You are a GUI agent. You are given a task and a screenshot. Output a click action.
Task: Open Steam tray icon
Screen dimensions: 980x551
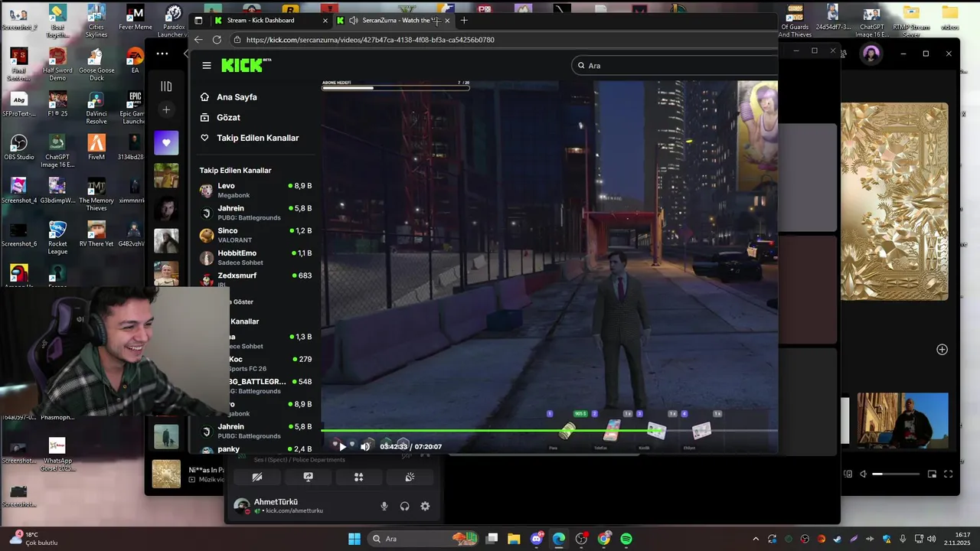coord(838,539)
